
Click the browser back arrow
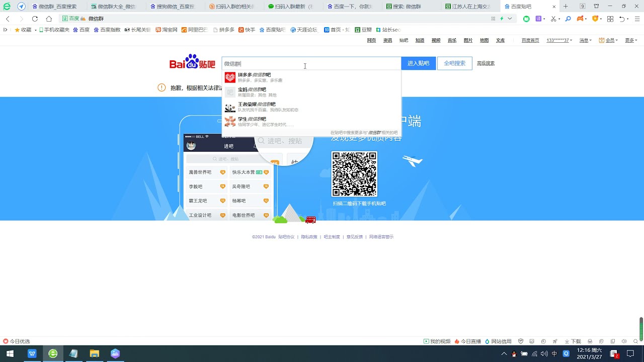(x=8, y=19)
